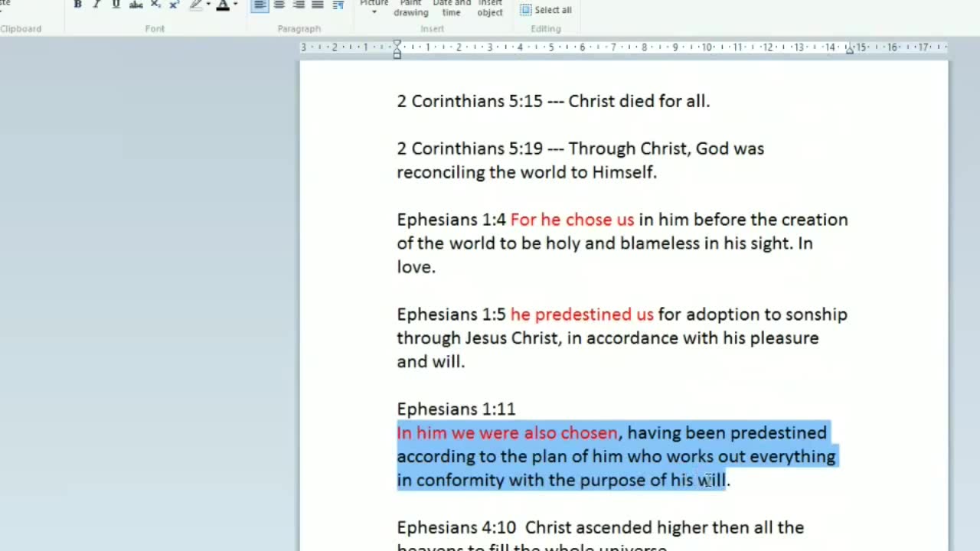Click Select all in Editing group
Screen dimensions: 980x551
tap(546, 10)
